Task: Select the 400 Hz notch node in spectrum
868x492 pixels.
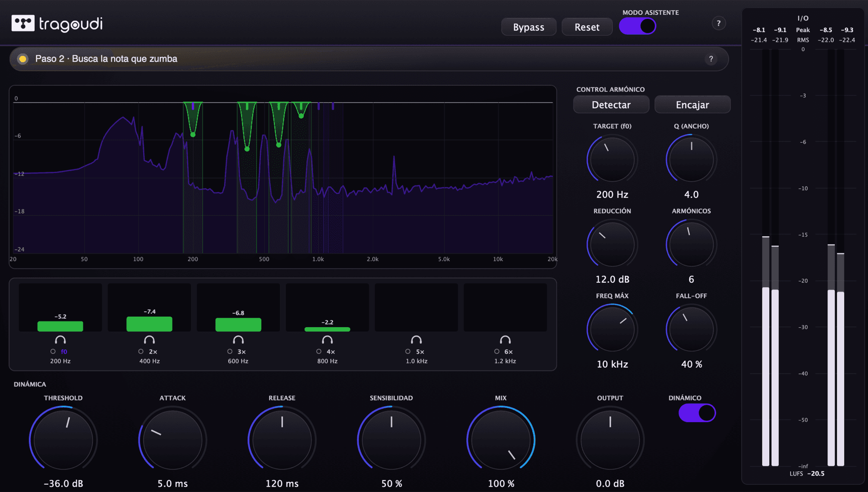Action: pos(247,149)
